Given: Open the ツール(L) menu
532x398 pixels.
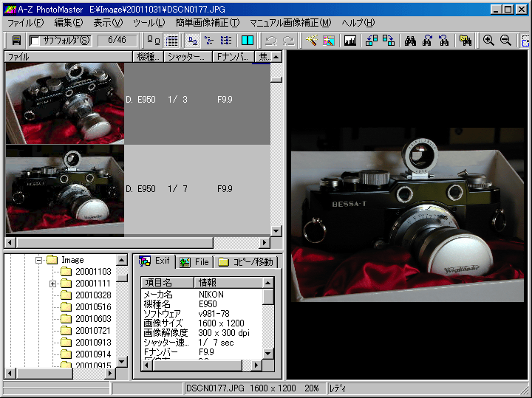Looking at the screenshot, I should (149, 23).
